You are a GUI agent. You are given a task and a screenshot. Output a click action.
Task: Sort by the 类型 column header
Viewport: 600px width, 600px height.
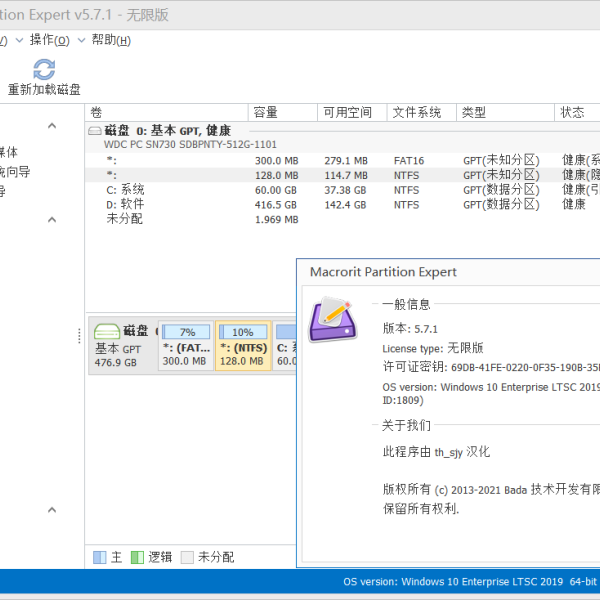pyautogui.click(x=505, y=112)
